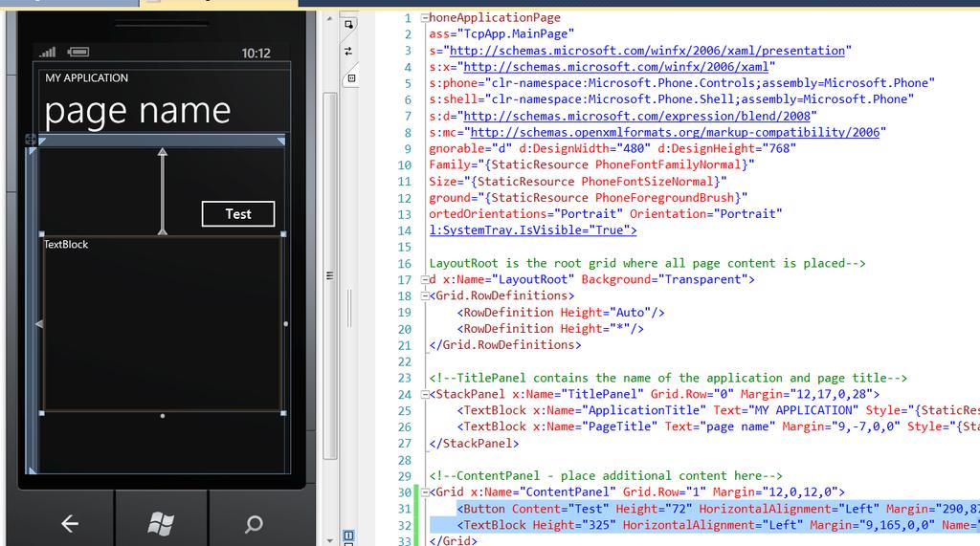Click the battery icon in phone status bar
The image size is (980, 546).
coord(78,52)
